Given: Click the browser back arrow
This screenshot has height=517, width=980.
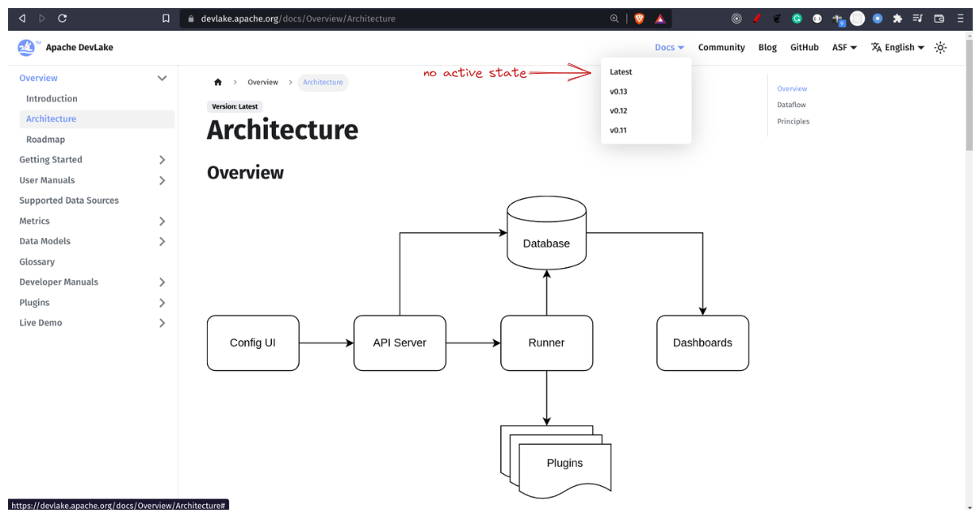Looking at the screenshot, I should [22, 18].
